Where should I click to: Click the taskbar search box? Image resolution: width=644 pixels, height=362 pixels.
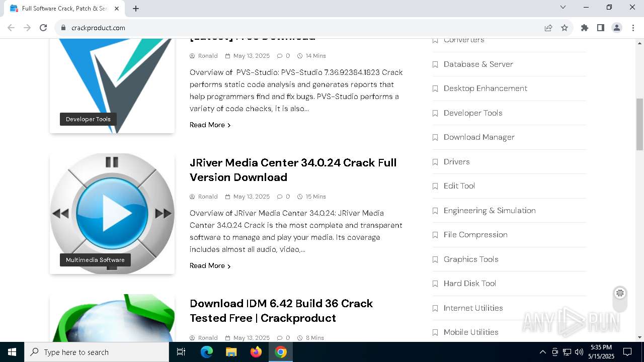click(97, 352)
